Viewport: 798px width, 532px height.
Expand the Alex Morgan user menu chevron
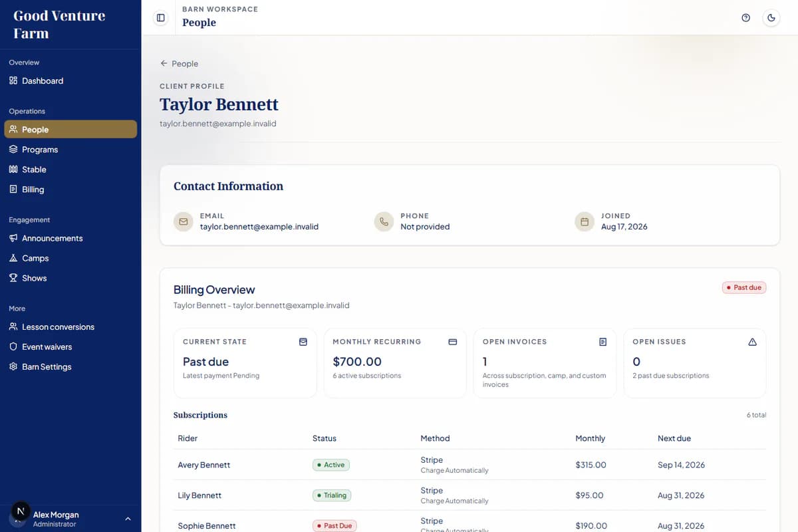coord(128,519)
